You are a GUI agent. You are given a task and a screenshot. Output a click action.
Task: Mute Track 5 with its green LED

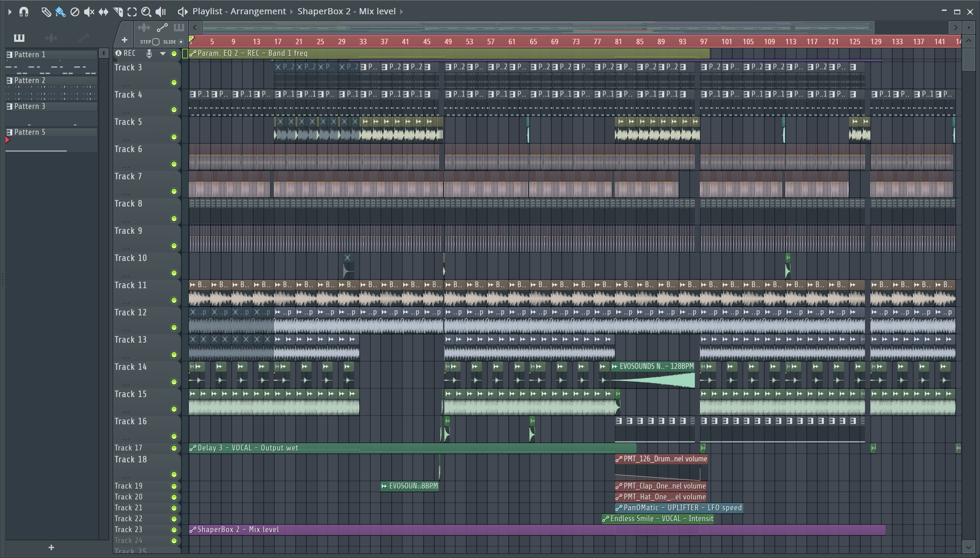pyautogui.click(x=174, y=137)
